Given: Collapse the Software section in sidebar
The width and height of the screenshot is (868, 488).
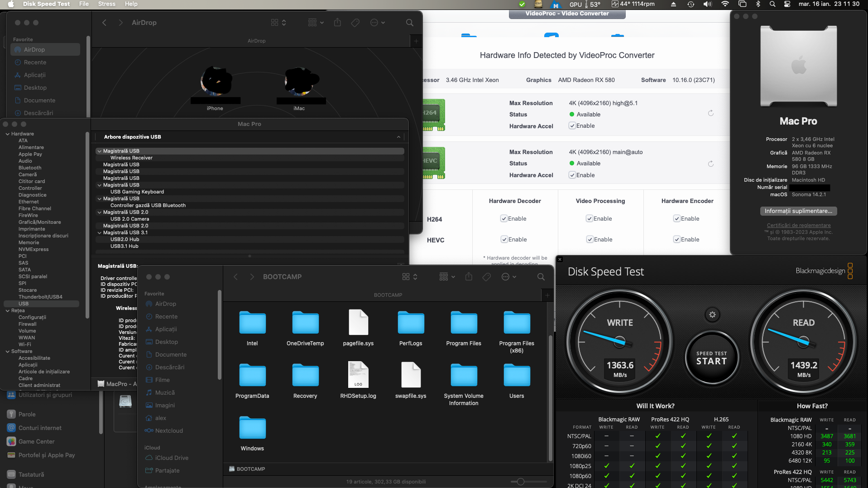Looking at the screenshot, I should tap(8, 352).
